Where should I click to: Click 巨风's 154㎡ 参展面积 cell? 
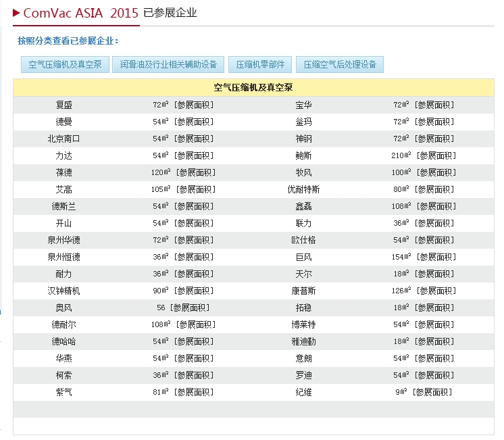tap(424, 257)
